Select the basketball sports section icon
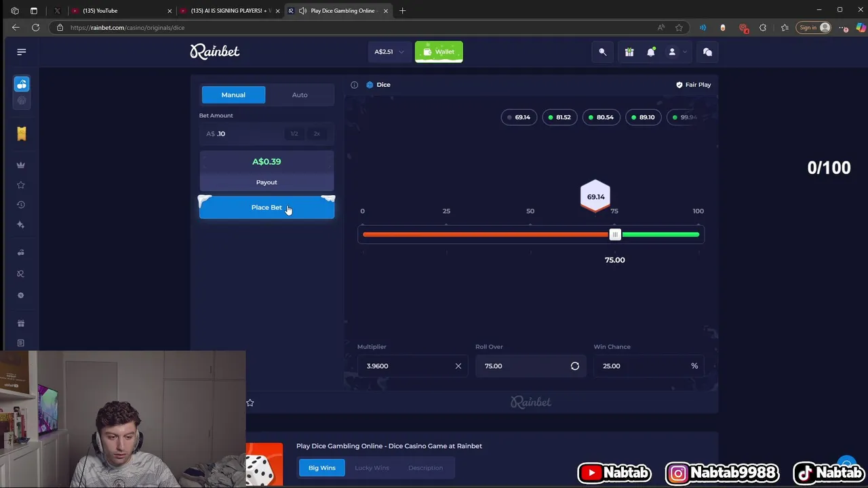The height and width of the screenshot is (488, 868). [x=22, y=100]
